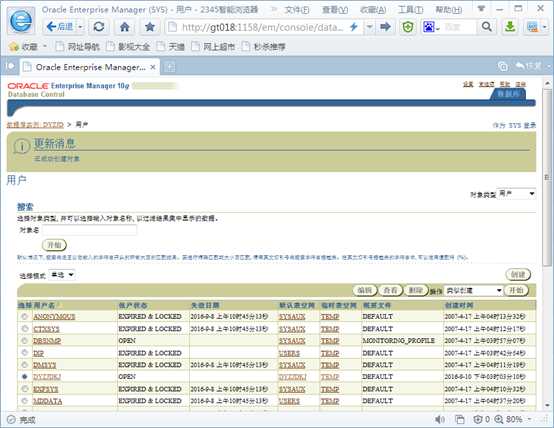Go to the browser home page icon
Screen dimensions: 554x428
click(125, 27)
